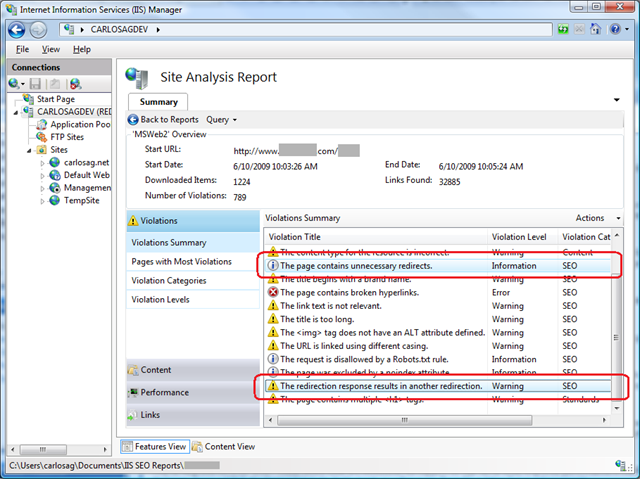
Task: Open the Help icon dropdown arrow
Action: (x=627, y=29)
